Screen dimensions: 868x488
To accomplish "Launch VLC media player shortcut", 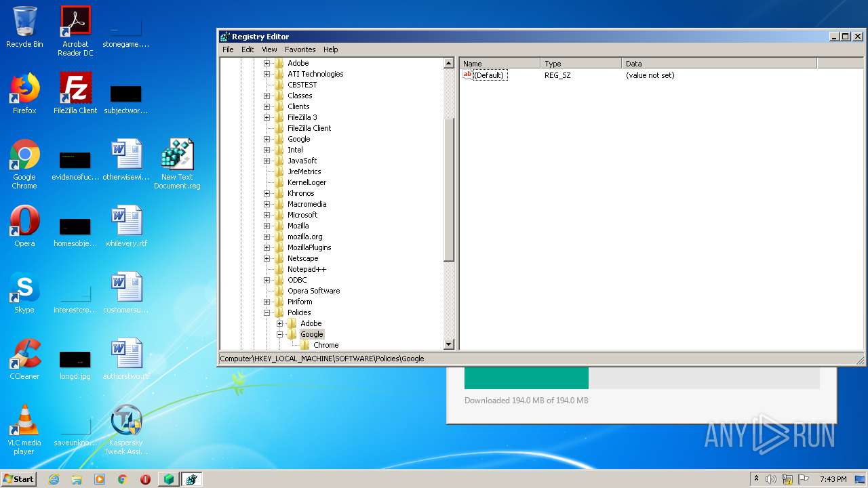I will [x=24, y=430].
